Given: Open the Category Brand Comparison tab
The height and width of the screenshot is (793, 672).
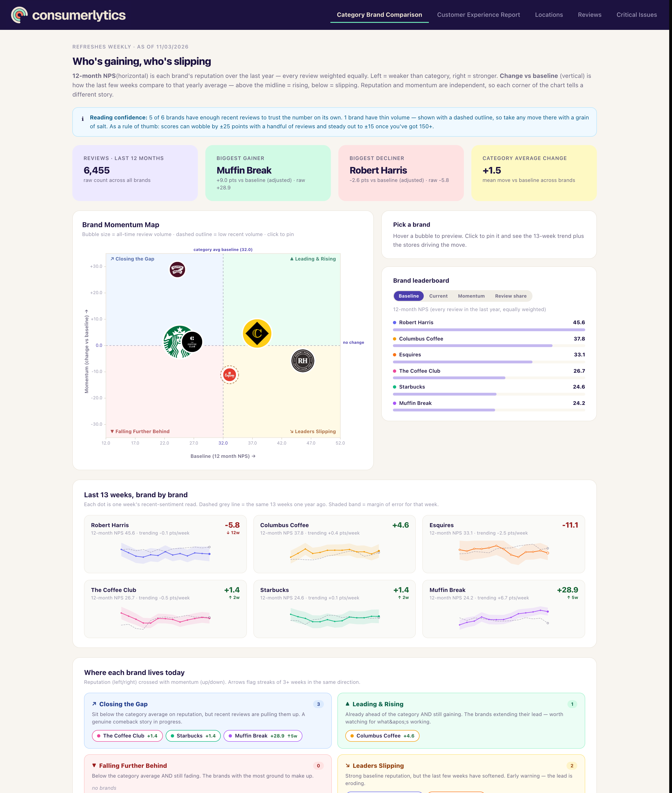Looking at the screenshot, I should point(379,15).
